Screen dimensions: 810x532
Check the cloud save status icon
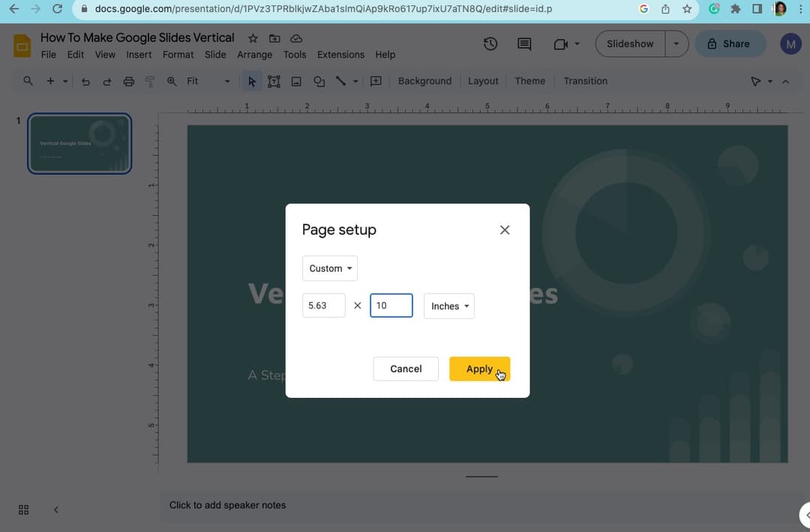tap(296, 39)
